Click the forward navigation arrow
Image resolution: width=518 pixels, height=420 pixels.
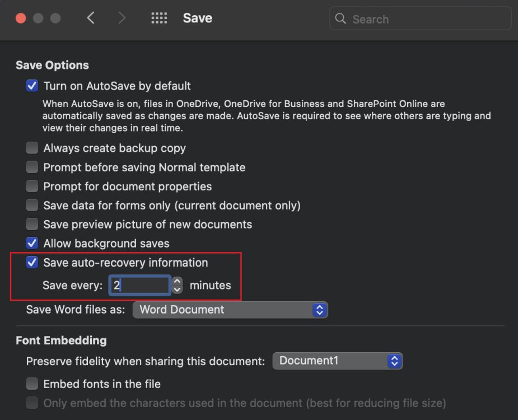click(122, 18)
